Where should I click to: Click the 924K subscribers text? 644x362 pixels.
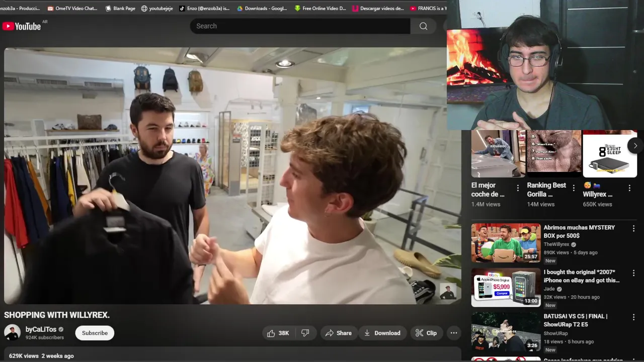[x=45, y=337]
